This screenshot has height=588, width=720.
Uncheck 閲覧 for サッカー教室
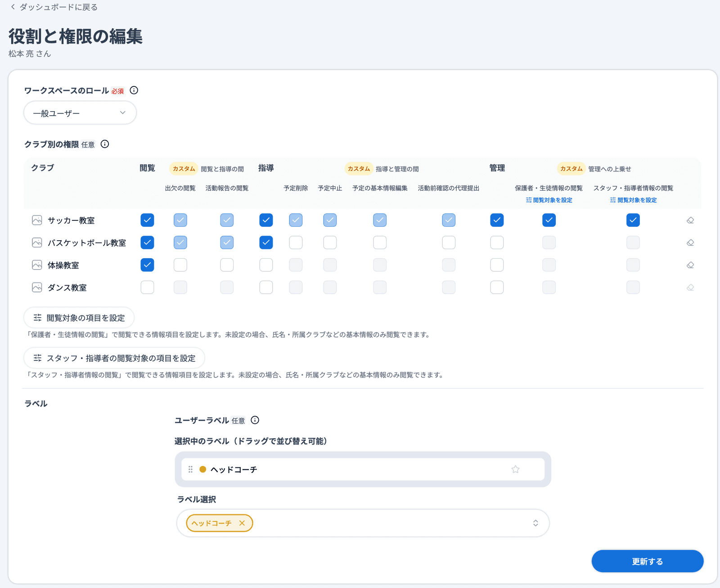click(147, 220)
